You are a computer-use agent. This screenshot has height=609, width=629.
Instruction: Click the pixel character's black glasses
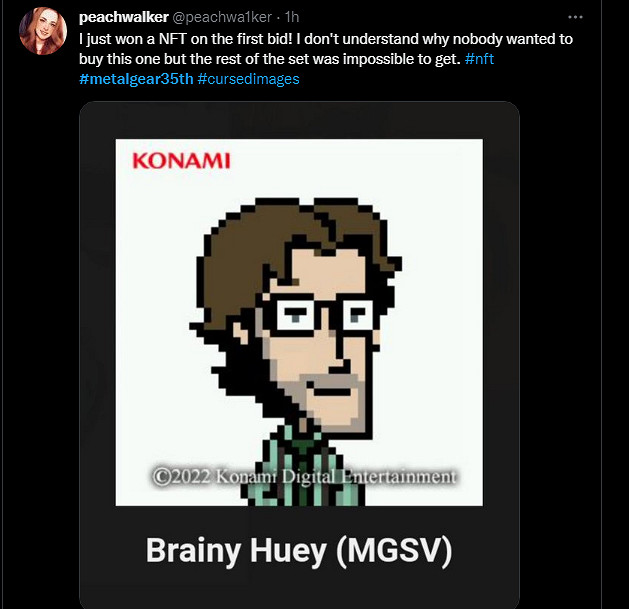tap(319, 316)
